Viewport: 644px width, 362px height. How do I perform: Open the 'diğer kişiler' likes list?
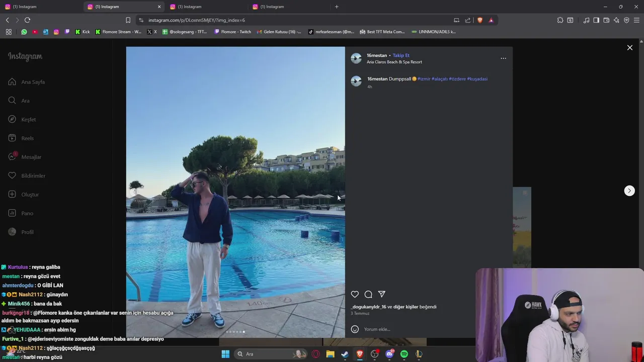pos(406,307)
